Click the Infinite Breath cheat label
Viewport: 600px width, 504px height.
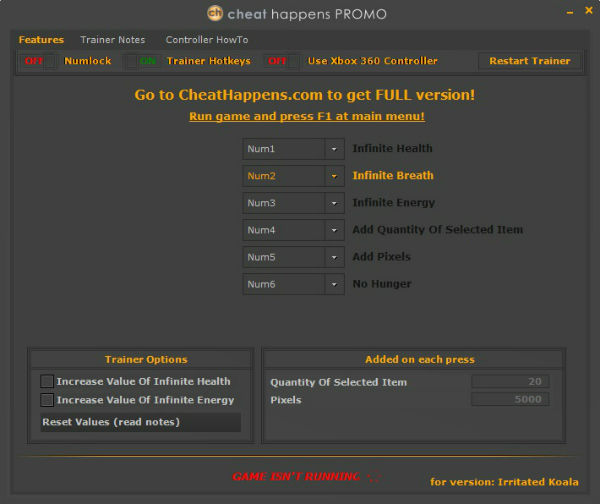pyautogui.click(x=393, y=176)
